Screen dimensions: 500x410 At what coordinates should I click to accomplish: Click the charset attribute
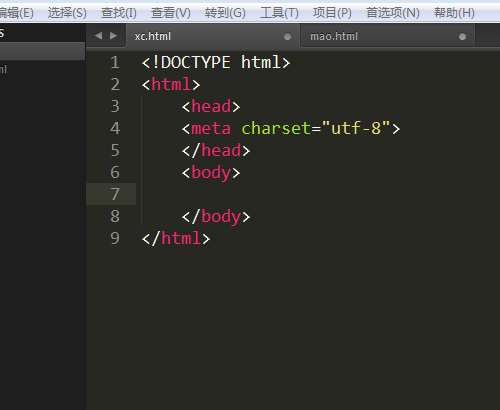276,128
